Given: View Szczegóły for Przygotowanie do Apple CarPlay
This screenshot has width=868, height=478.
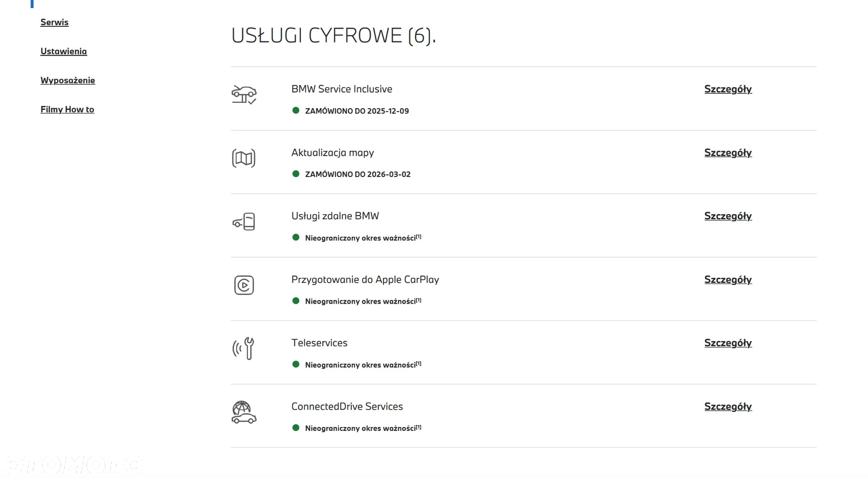Looking at the screenshot, I should click(x=728, y=280).
